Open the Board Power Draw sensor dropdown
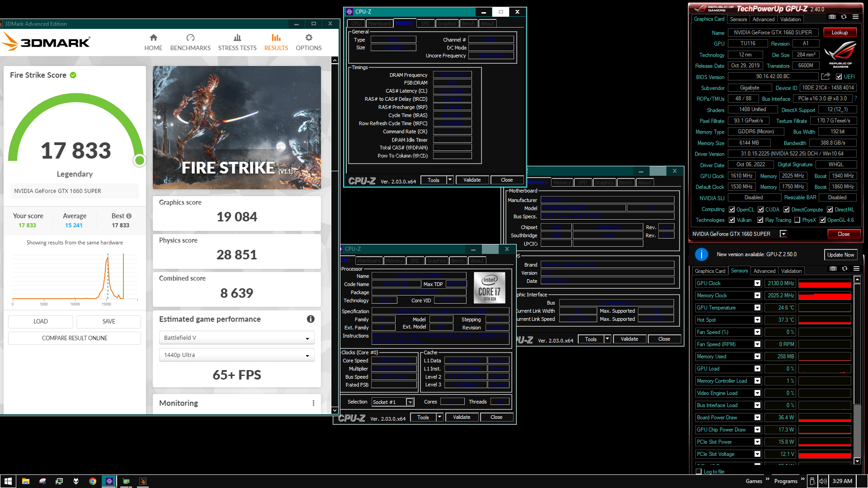The width and height of the screenshot is (868, 488). [x=757, y=418]
